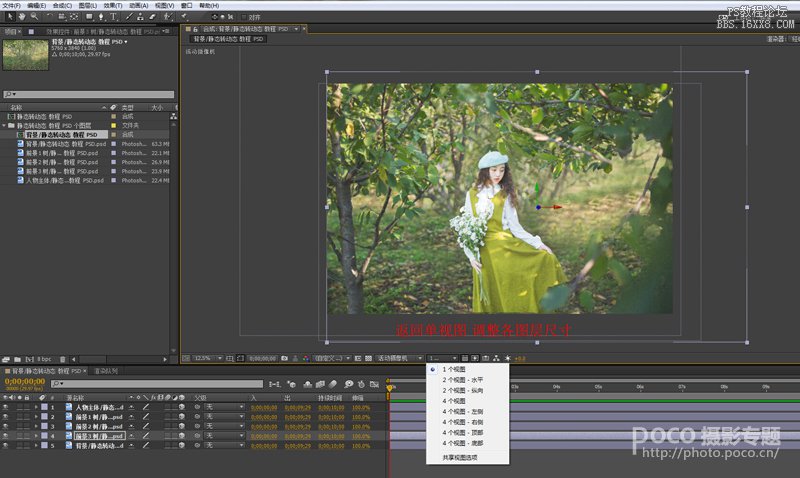This screenshot has width=800, height=478.
Task: Click the purple label swatch of layer 2
Action: point(44,417)
